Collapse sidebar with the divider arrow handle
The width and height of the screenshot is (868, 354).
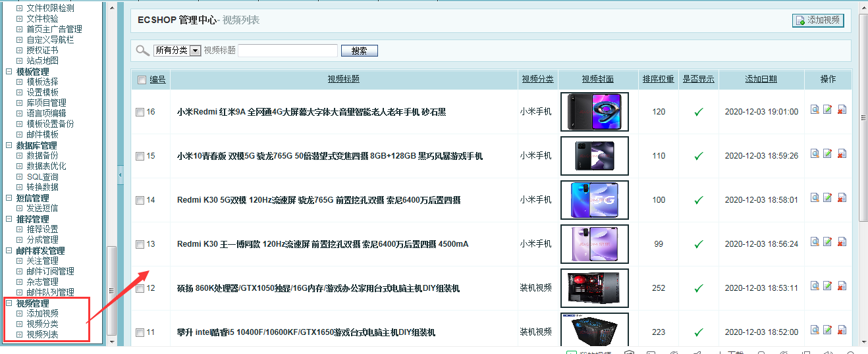[x=121, y=175]
